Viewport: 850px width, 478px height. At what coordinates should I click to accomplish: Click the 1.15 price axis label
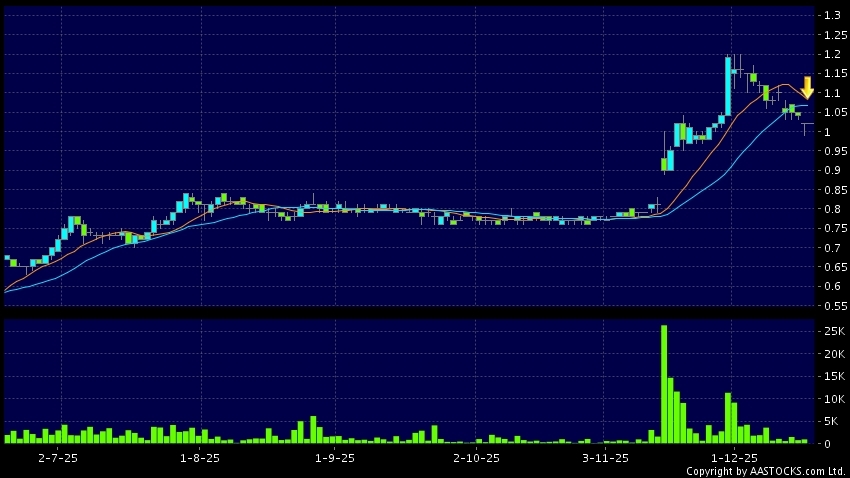pyautogui.click(x=832, y=74)
